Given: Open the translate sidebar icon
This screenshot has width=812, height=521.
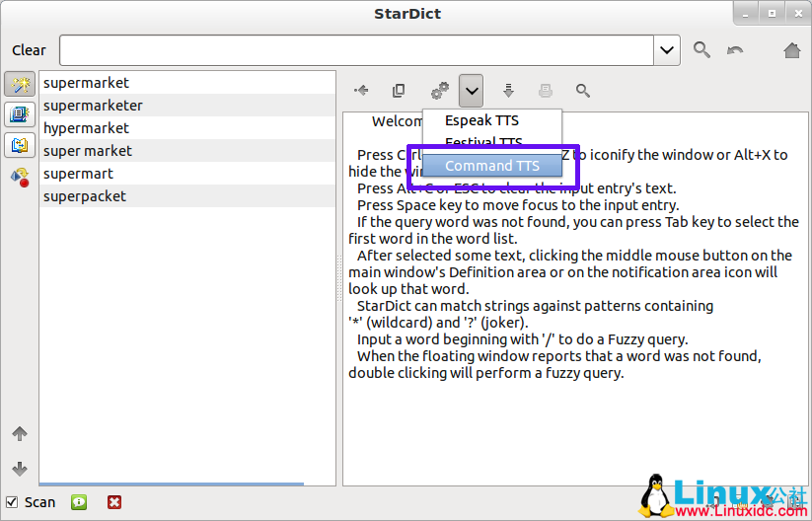Looking at the screenshot, I should click(20, 145).
